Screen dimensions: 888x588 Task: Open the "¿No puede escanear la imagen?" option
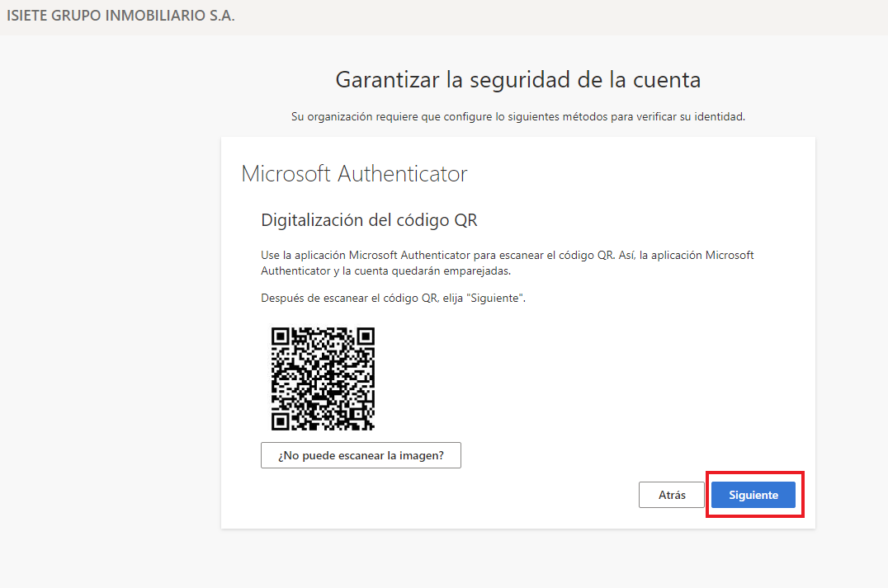tap(361, 455)
